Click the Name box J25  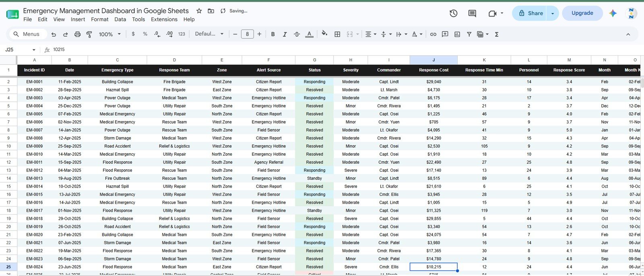click(x=20, y=49)
